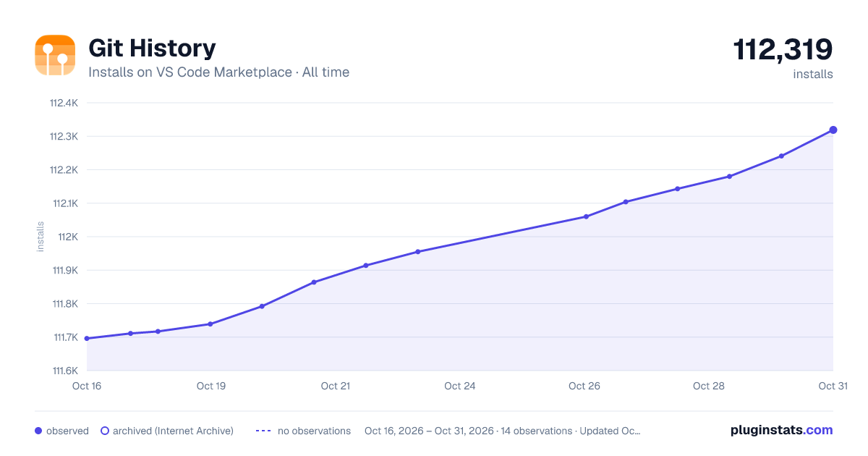Click the Oct 28 x-axis label

709,386
